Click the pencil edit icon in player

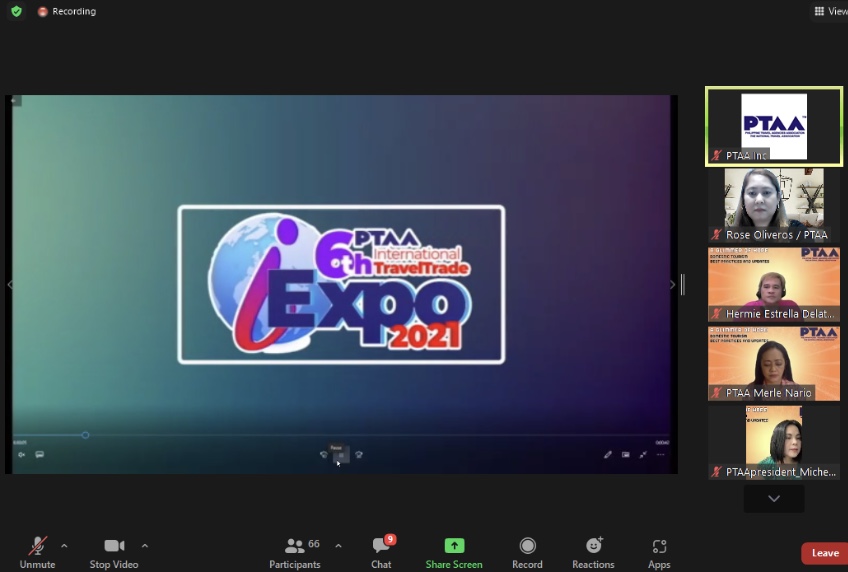[x=608, y=455]
